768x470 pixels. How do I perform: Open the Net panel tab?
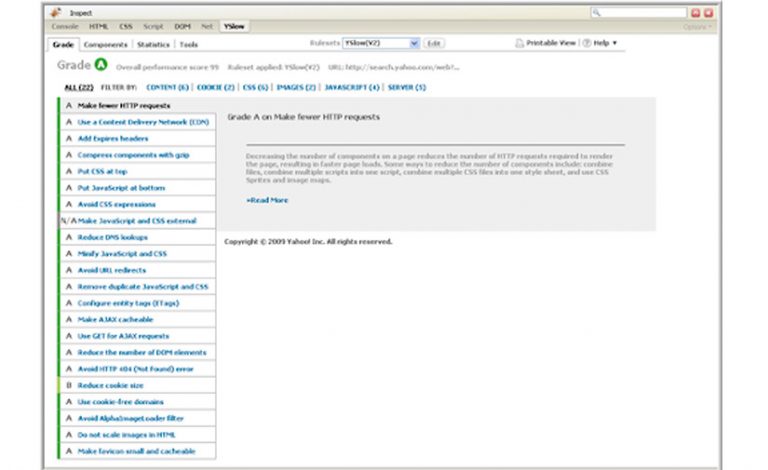tap(206, 27)
